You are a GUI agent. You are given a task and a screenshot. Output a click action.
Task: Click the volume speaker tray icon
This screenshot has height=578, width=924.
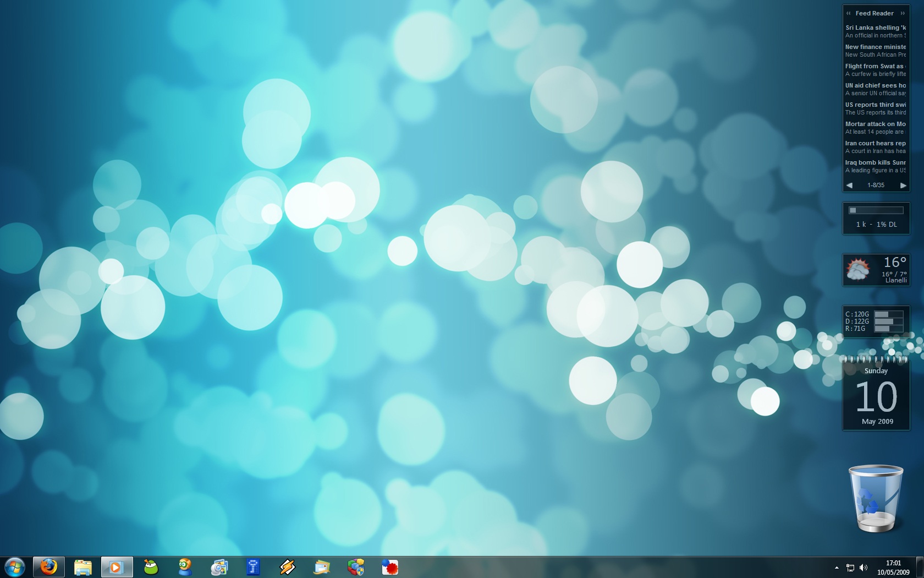[864, 568]
